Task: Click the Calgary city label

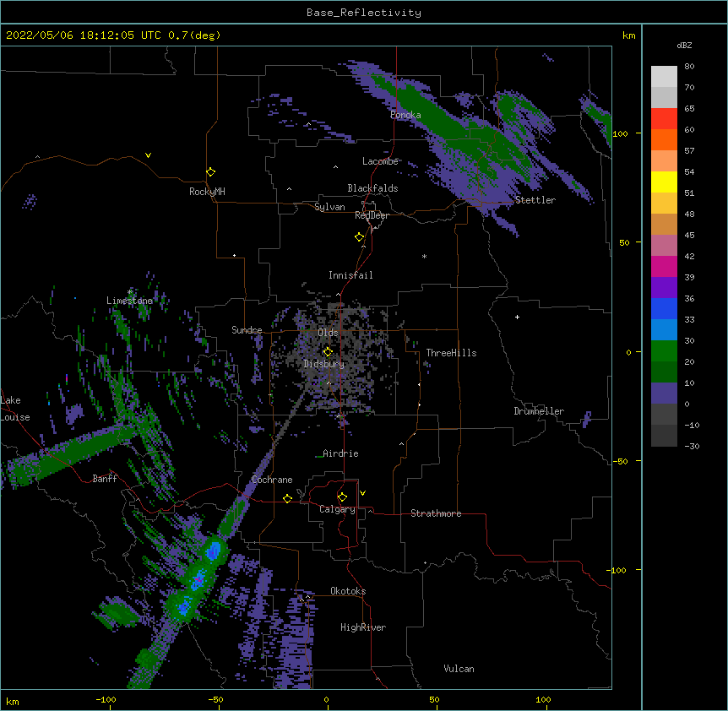Action: [337, 509]
